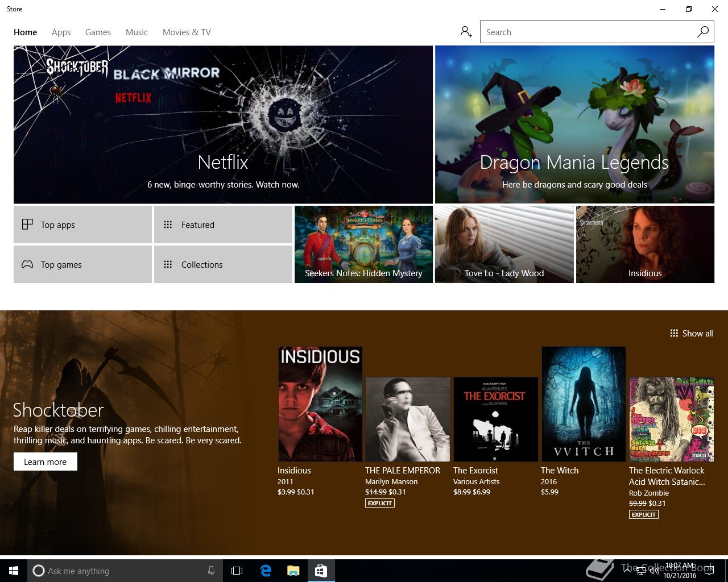This screenshot has height=582, width=728.
Task: Click the Store icon in the taskbar
Action: pyautogui.click(x=321, y=571)
